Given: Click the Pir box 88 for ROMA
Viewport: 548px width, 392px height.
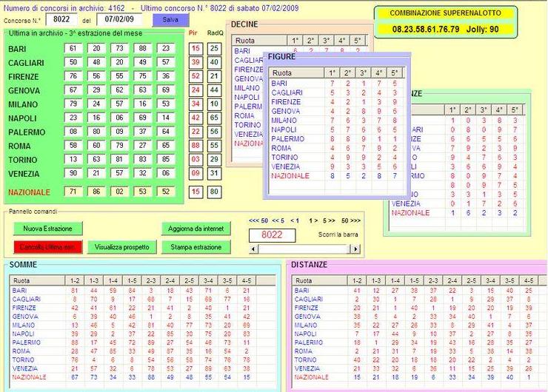Looking at the screenshot, I should coord(196,146).
